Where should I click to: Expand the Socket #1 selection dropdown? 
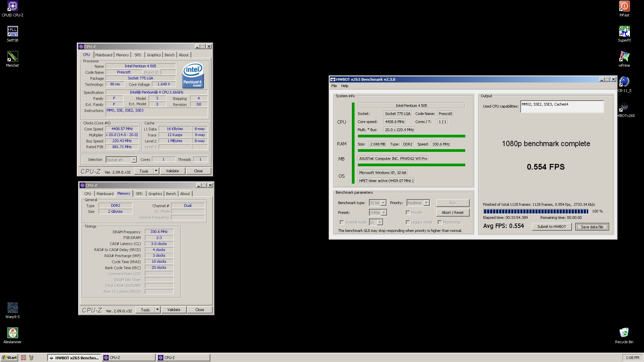134,160
